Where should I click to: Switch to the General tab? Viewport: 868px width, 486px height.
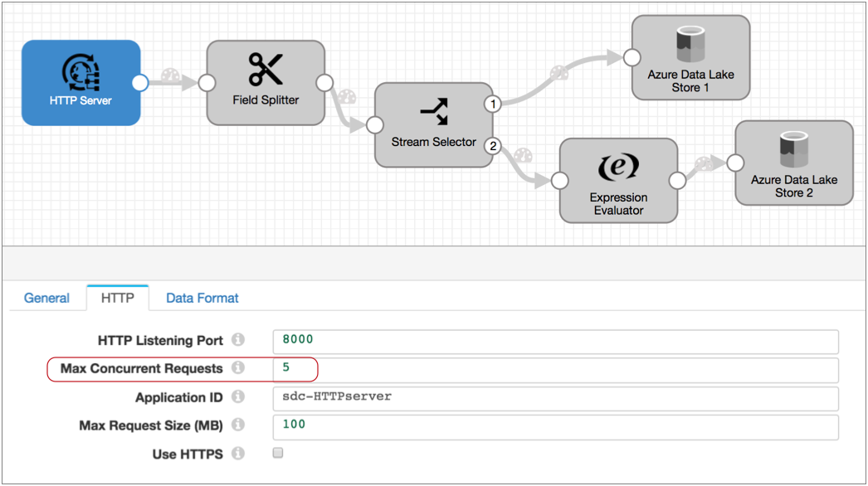[x=46, y=299]
